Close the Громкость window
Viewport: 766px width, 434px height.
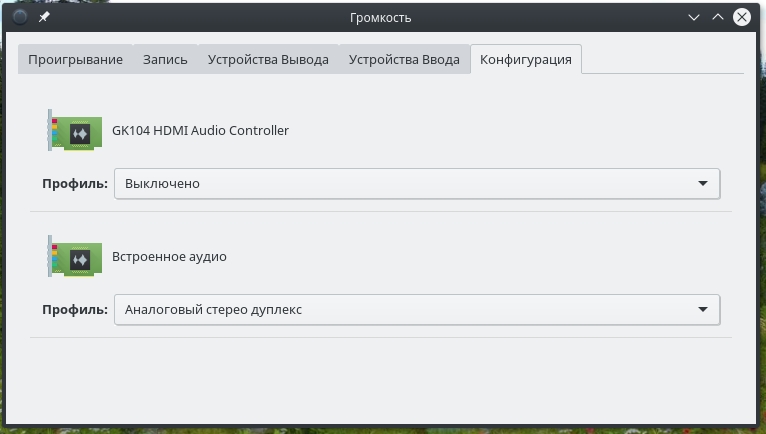(x=742, y=17)
